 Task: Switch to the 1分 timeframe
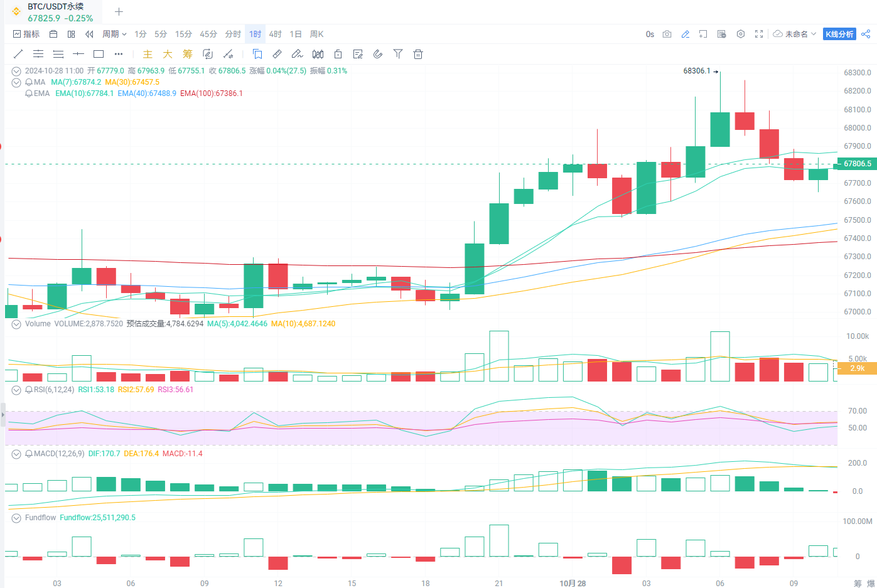[141, 34]
